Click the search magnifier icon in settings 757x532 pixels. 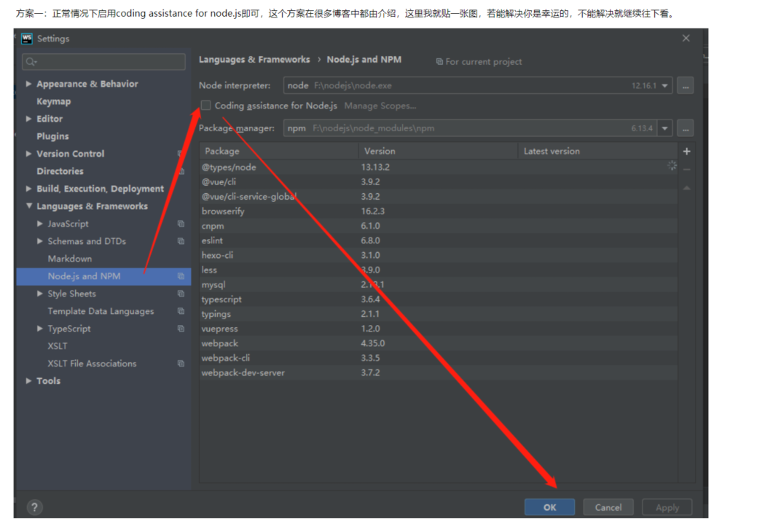pos(31,62)
